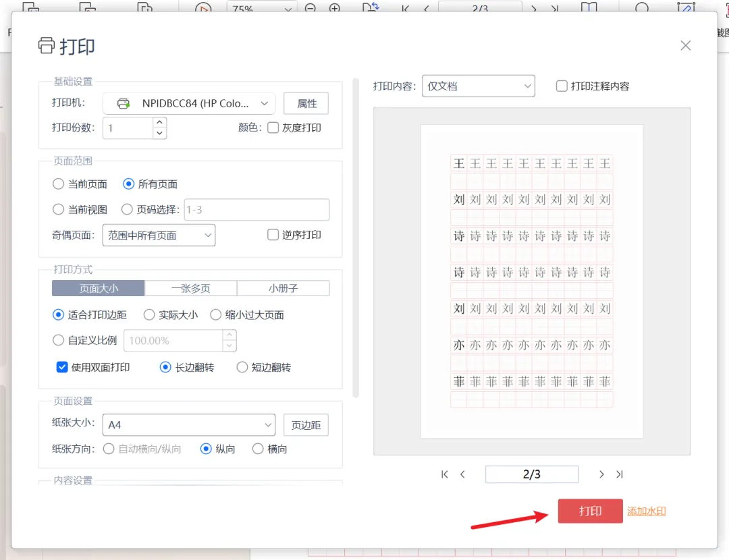This screenshot has height=560, width=729.
Task: Select 实际大小 actual size radio
Action: coord(148,315)
